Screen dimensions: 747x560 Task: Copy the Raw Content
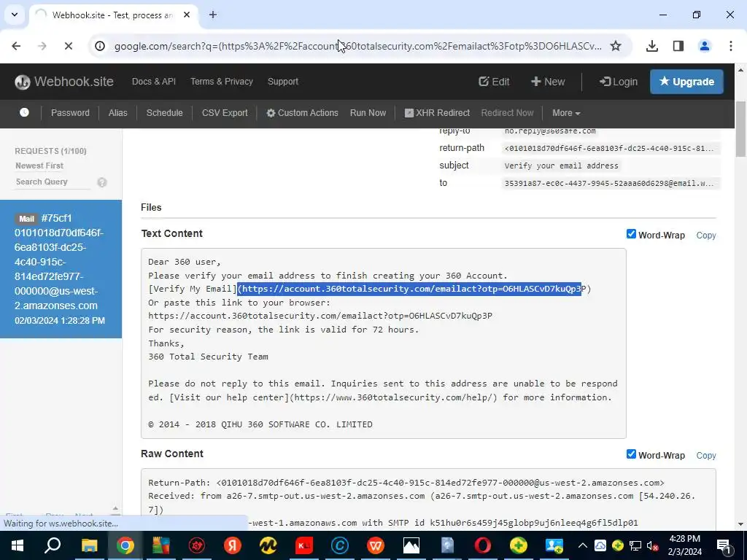coord(706,456)
